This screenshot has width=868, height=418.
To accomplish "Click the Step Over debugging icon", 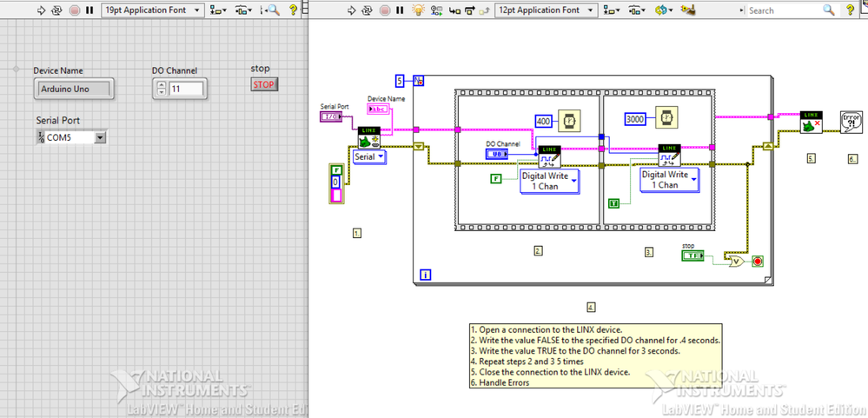I will coord(470,10).
